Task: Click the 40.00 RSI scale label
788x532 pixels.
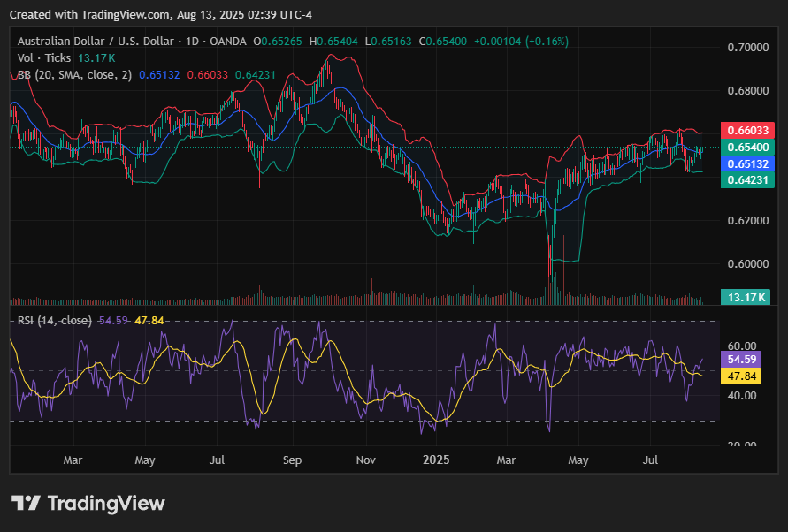Action: click(742, 395)
